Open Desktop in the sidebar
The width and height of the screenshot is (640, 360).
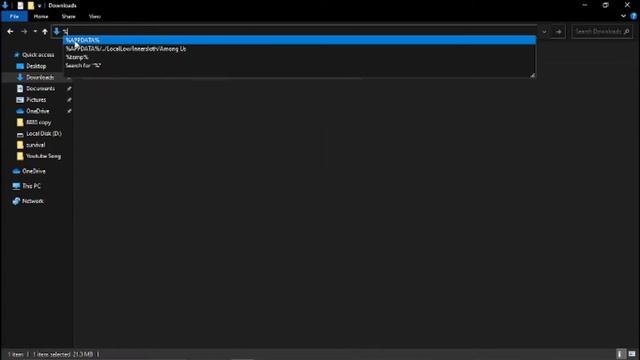tap(36, 66)
